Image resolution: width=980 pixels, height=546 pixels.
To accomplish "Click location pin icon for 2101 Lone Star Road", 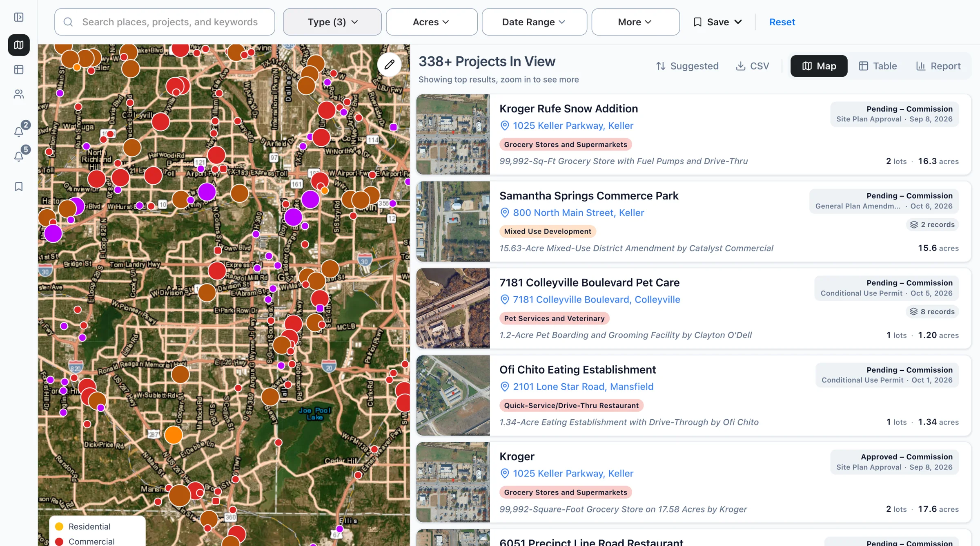I will point(505,387).
